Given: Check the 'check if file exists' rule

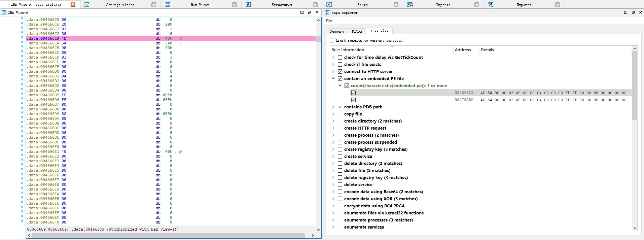Looking at the screenshot, I should tap(340, 65).
